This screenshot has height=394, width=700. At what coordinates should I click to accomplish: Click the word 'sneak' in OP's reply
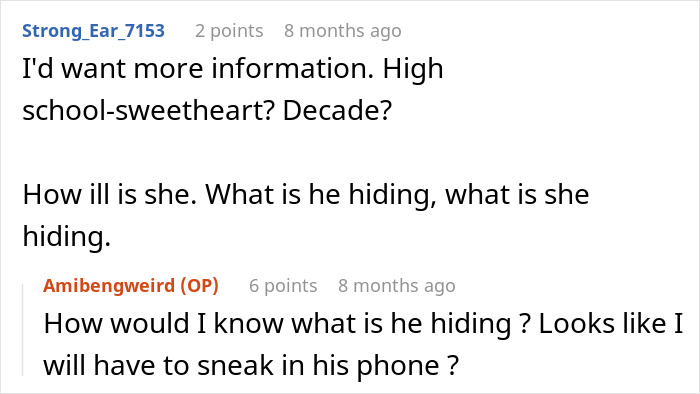pyautogui.click(x=235, y=366)
